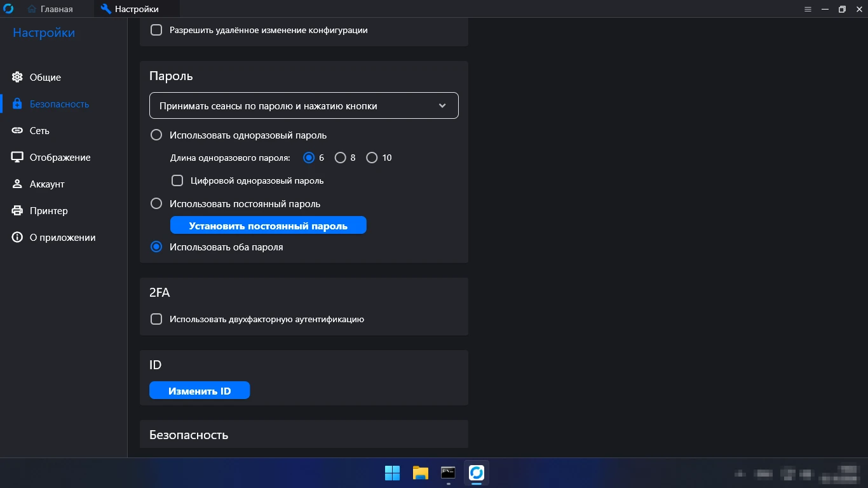Open the О приложении section
This screenshot has width=868, height=488.
point(62,238)
